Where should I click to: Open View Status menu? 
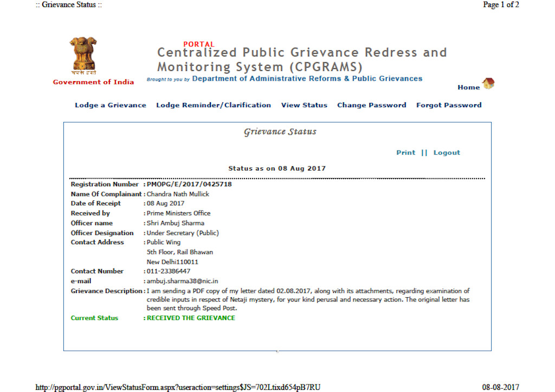pyautogui.click(x=304, y=105)
